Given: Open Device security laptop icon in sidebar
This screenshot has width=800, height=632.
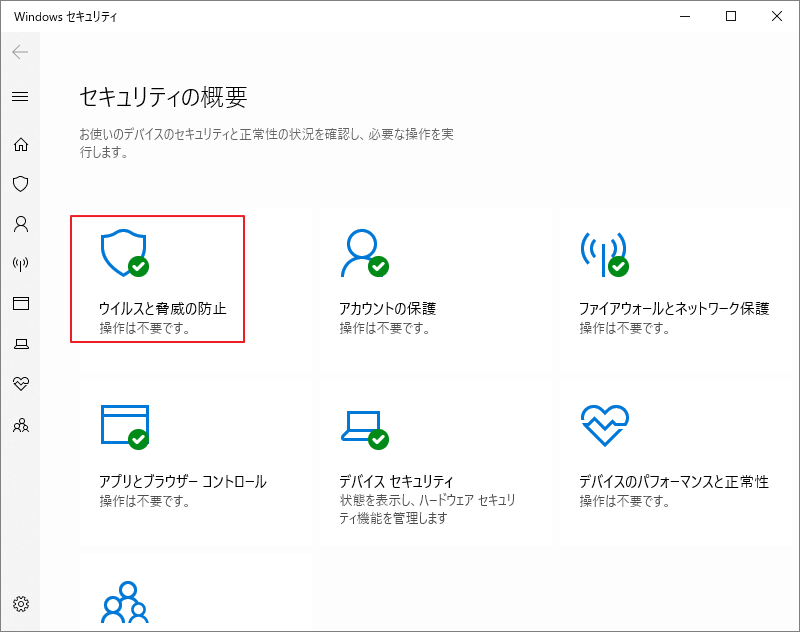Looking at the screenshot, I should click(x=20, y=344).
